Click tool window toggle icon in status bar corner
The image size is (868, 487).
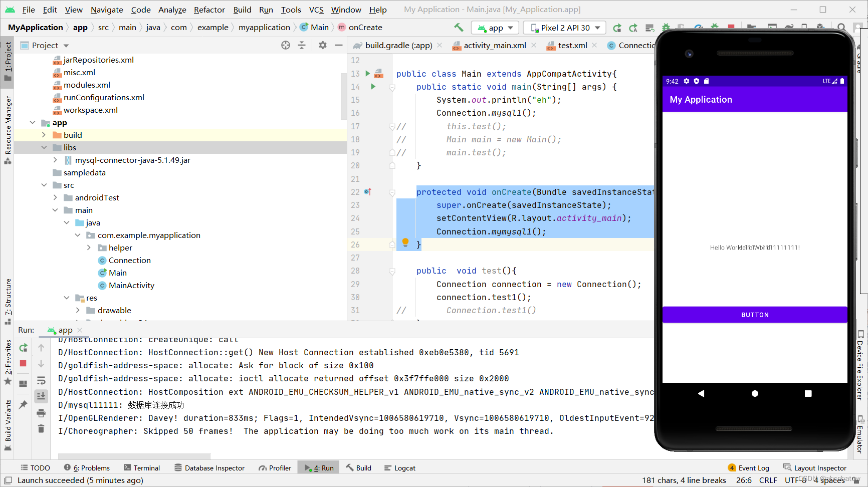pos(8,480)
